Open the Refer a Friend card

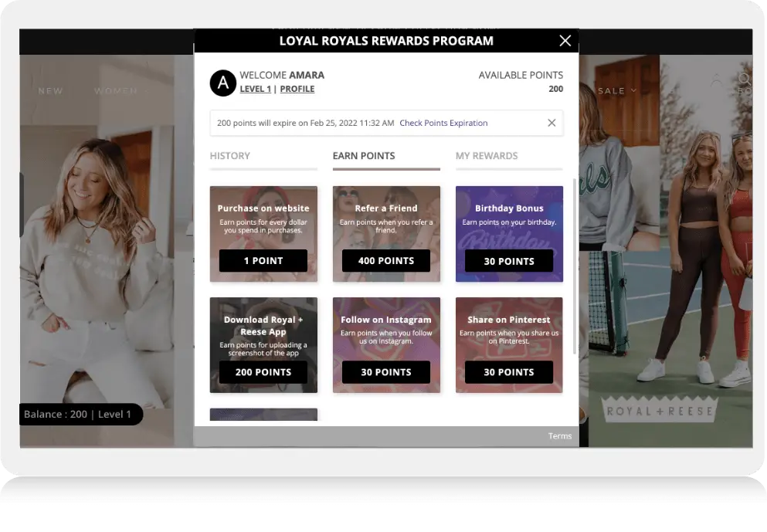click(x=386, y=234)
